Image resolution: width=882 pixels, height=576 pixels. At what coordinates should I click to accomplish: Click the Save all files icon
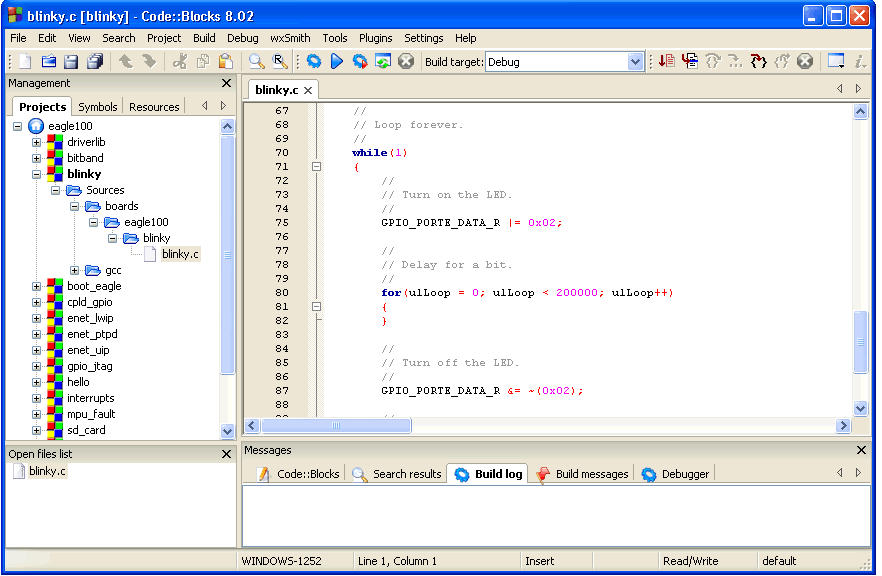95,62
